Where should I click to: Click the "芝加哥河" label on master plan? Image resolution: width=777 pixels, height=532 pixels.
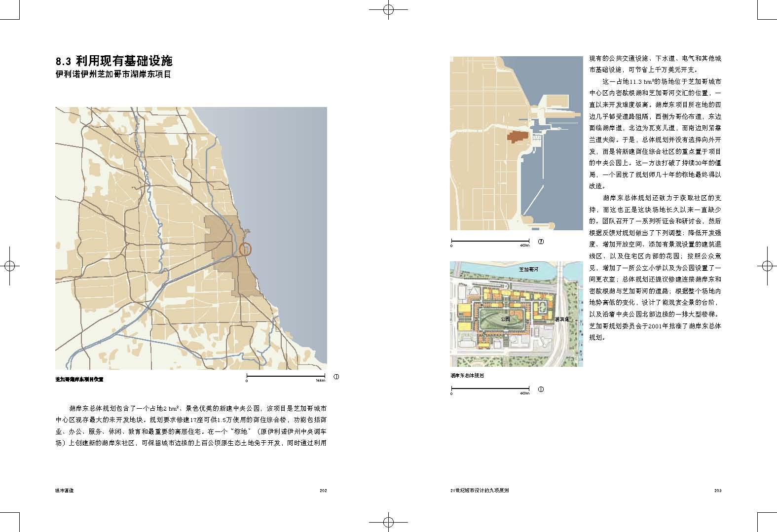[x=528, y=270]
